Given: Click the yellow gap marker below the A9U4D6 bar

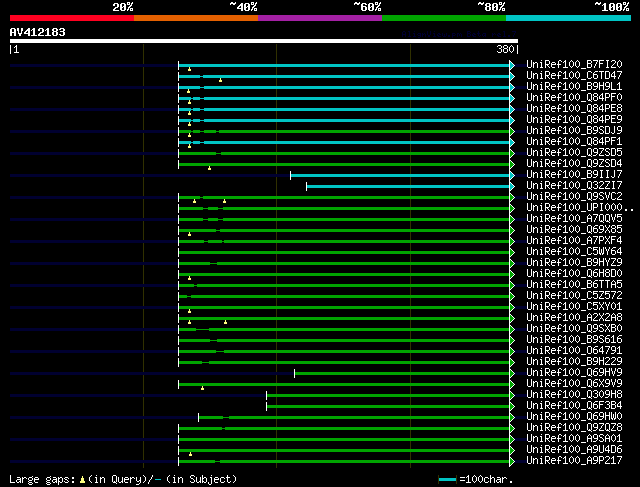Looking at the screenshot, I should tap(191, 454).
